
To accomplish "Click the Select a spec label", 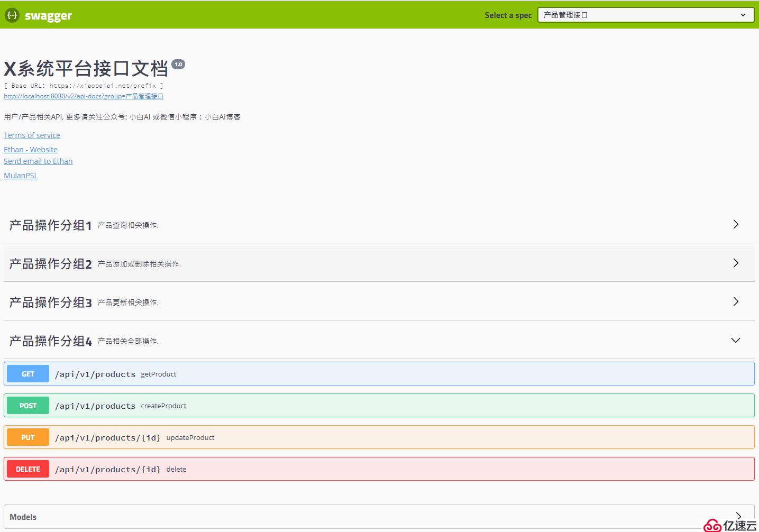I will (508, 15).
